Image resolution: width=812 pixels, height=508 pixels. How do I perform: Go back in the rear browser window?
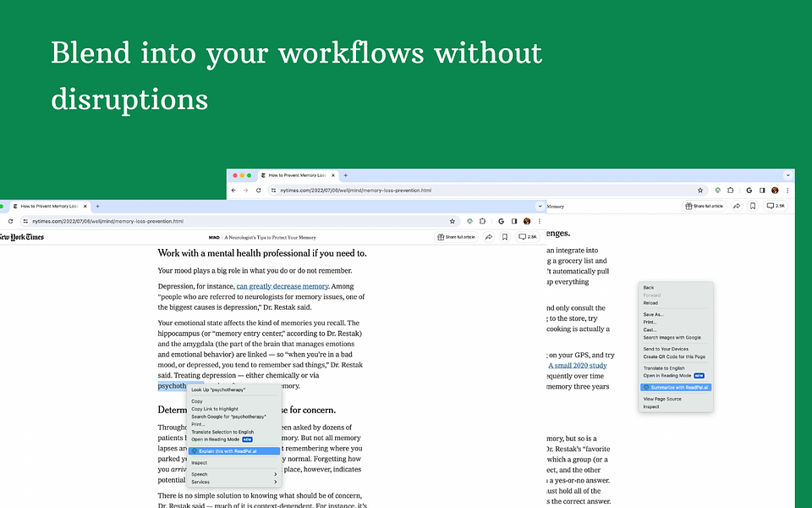[x=233, y=190]
